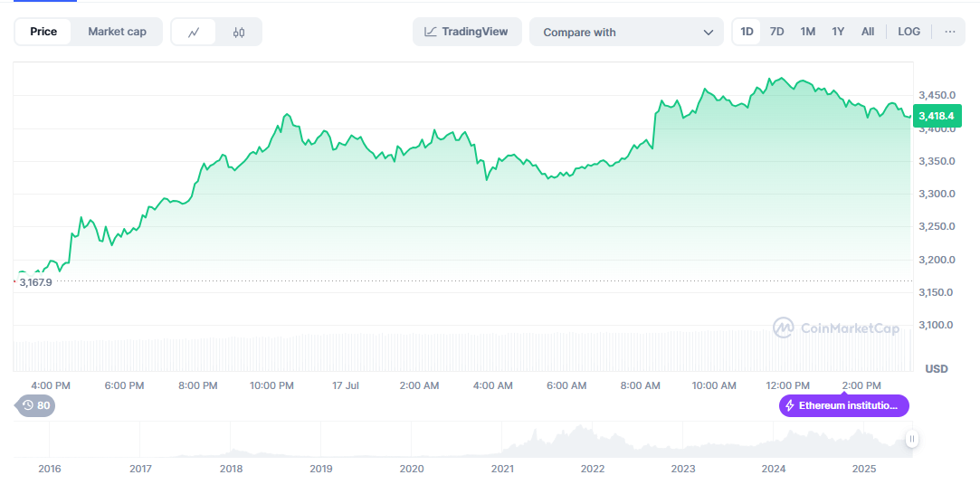Expand the Compare with dropdown

coord(626,32)
